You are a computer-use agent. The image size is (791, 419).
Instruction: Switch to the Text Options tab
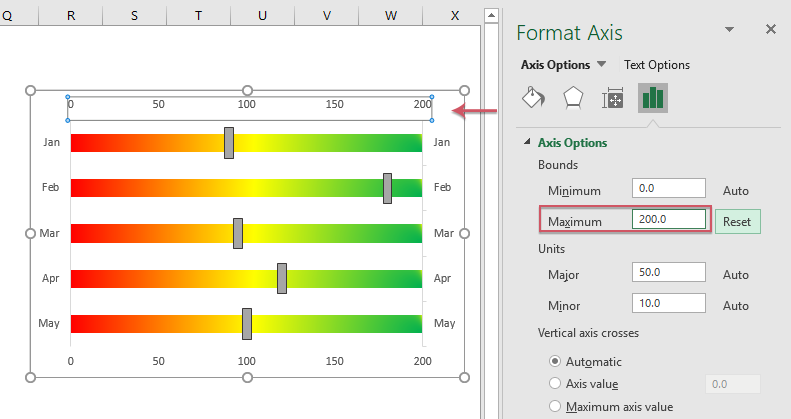(x=657, y=65)
